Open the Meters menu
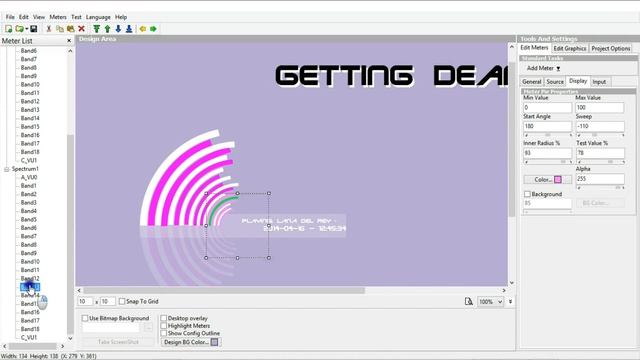The height and width of the screenshot is (360, 640). click(x=58, y=17)
